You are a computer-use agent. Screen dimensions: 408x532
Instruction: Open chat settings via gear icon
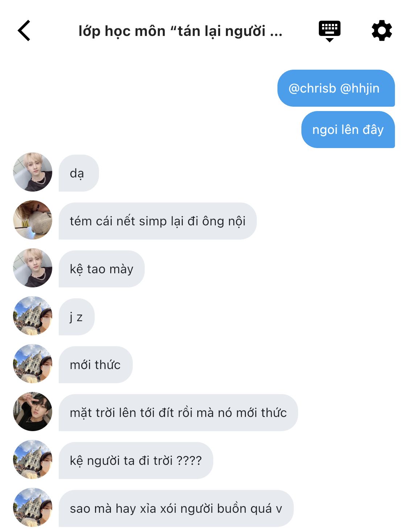(x=382, y=31)
